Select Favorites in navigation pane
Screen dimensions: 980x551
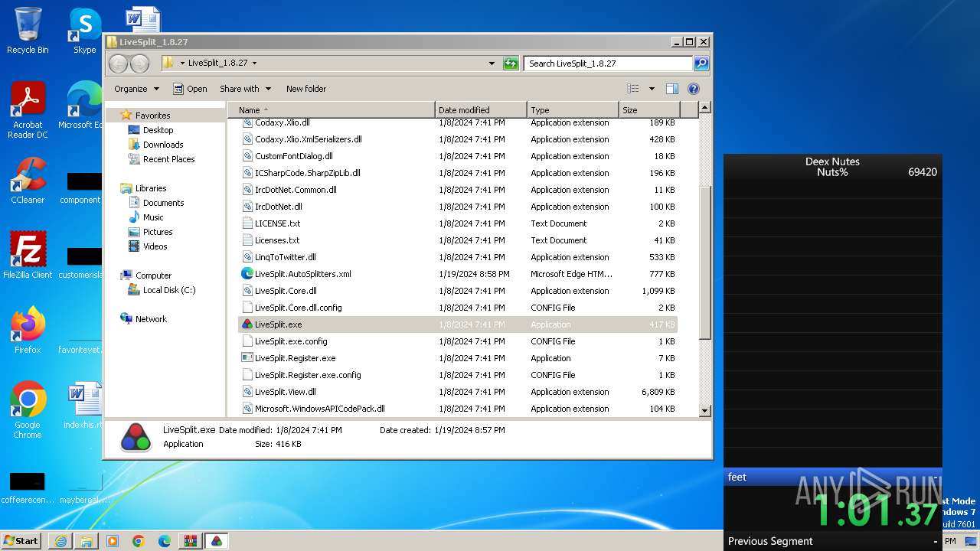tap(152, 116)
